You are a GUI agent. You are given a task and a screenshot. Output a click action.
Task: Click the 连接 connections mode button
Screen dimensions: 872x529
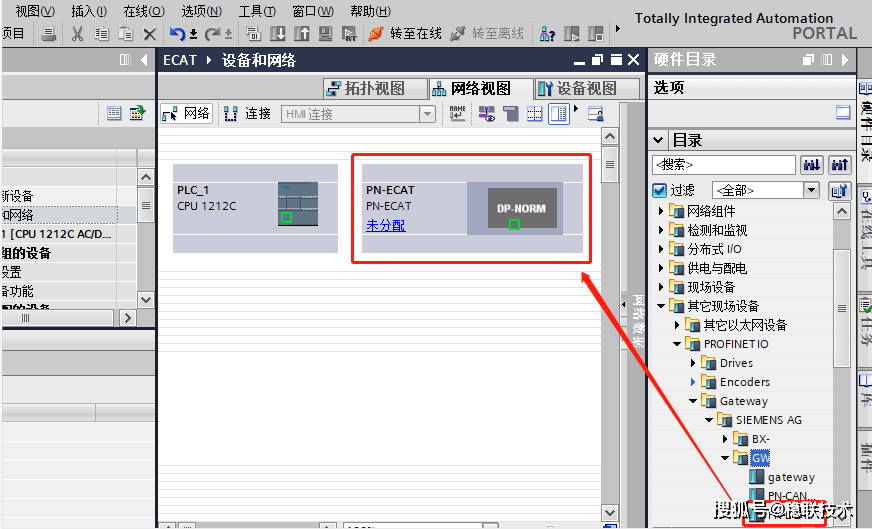[247, 113]
